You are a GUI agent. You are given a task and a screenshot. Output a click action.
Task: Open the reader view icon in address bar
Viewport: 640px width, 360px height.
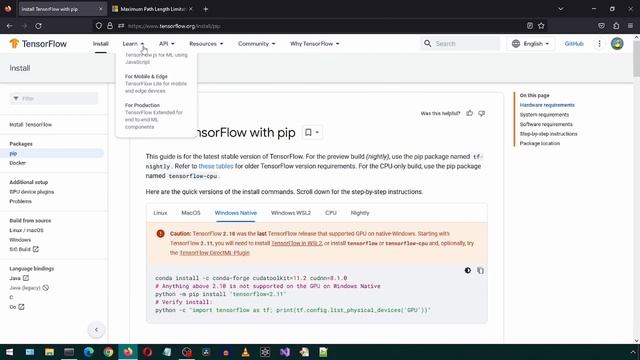coord(530,26)
